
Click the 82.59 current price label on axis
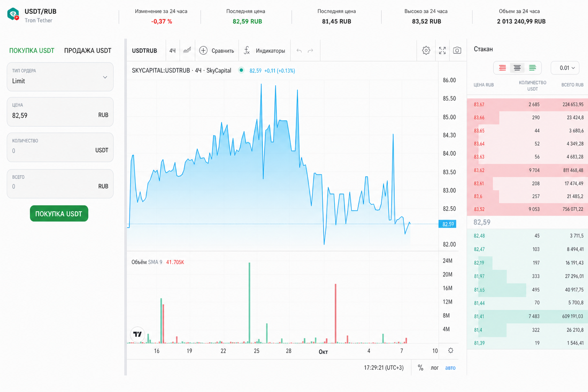[x=448, y=224]
